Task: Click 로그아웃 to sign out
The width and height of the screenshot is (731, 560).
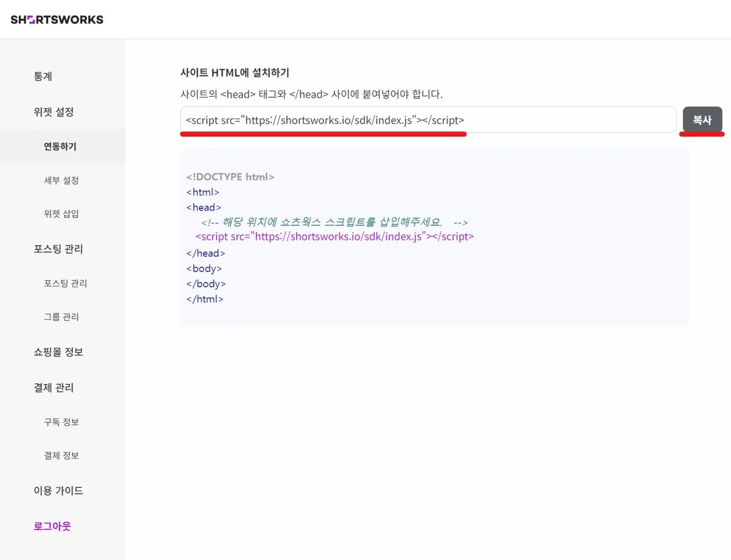Action: click(x=52, y=526)
